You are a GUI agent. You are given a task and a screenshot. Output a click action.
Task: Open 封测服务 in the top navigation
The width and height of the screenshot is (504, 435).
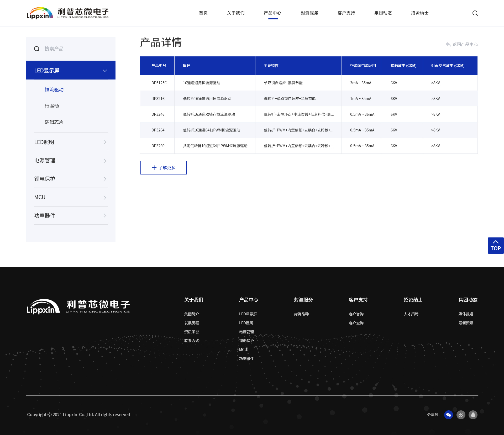coord(309,13)
